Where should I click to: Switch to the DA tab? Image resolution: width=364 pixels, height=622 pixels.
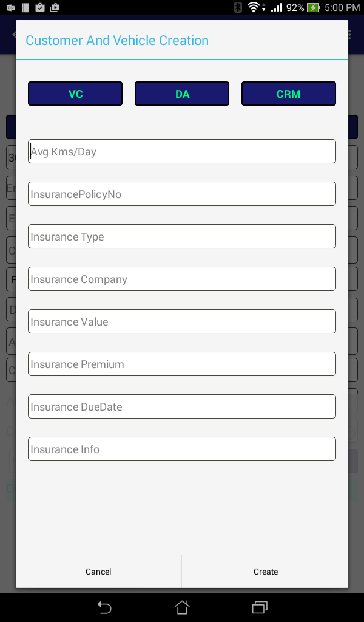pyautogui.click(x=182, y=94)
